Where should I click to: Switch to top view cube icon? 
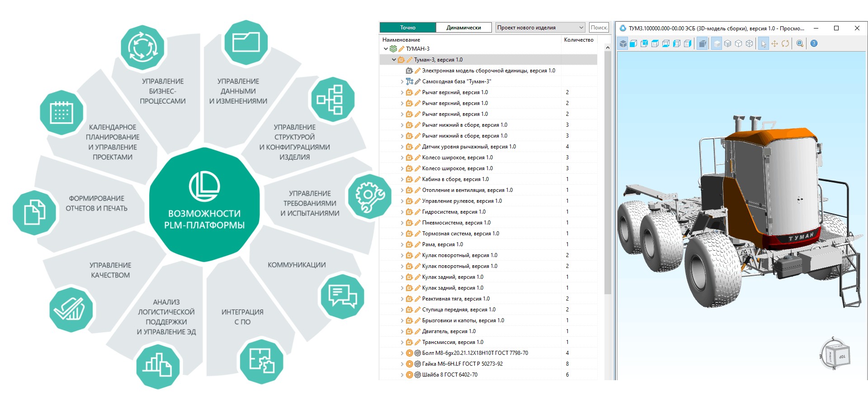coord(655,43)
